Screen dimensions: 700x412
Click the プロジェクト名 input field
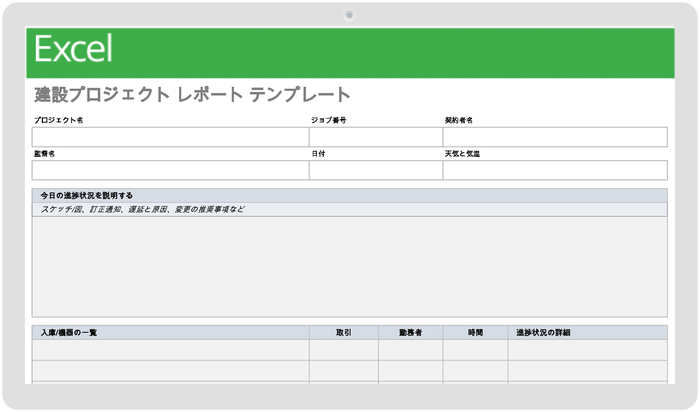click(170, 137)
